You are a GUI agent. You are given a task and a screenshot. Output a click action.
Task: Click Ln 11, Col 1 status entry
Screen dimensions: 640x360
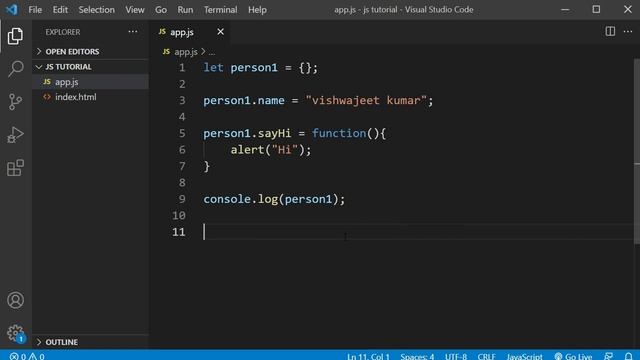[368, 356]
